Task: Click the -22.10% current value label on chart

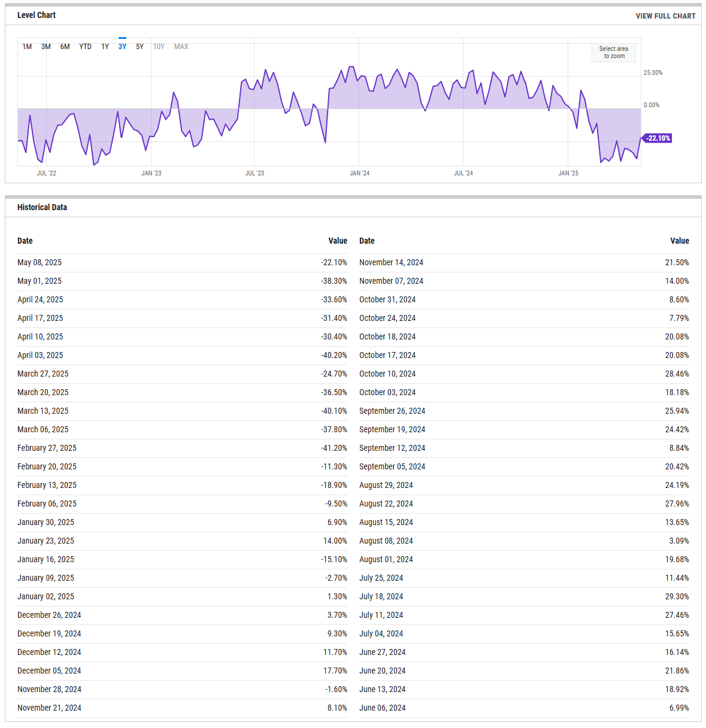Action: (657, 138)
